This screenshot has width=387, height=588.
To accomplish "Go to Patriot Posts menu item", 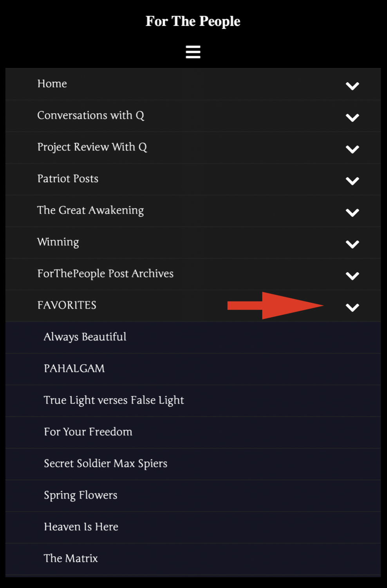I will 68,179.
